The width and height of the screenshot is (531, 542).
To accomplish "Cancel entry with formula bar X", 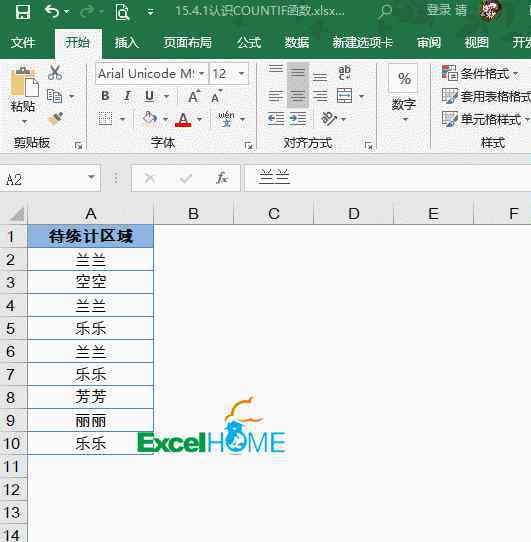I will coord(150,179).
